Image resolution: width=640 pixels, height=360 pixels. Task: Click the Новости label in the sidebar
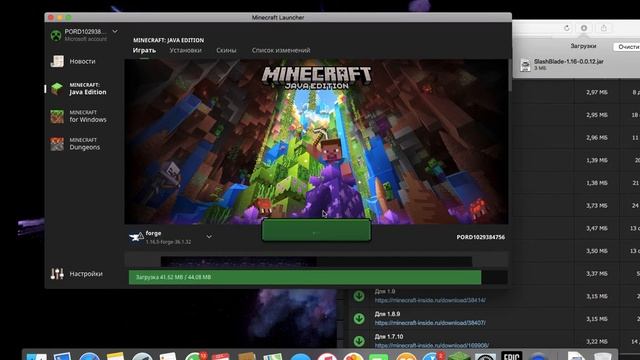pyautogui.click(x=82, y=61)
